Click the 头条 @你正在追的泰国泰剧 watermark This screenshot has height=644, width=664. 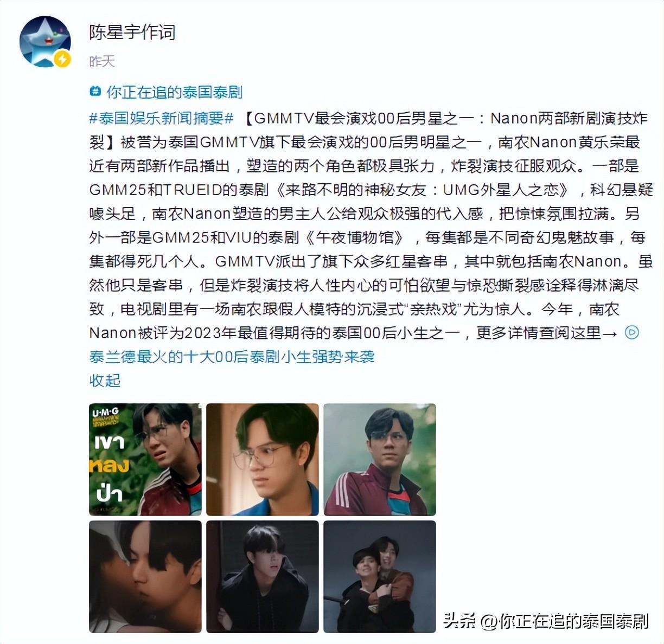(x=546, y=621)
